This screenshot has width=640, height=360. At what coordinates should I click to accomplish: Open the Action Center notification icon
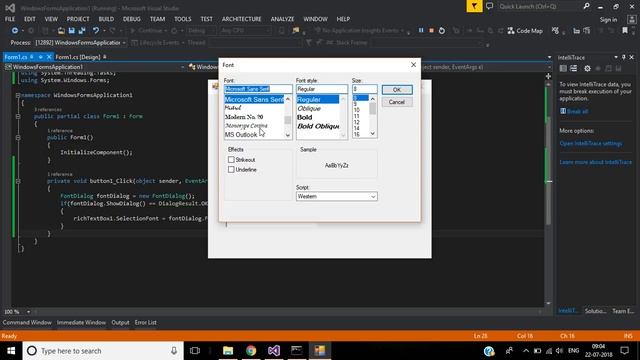624,351
